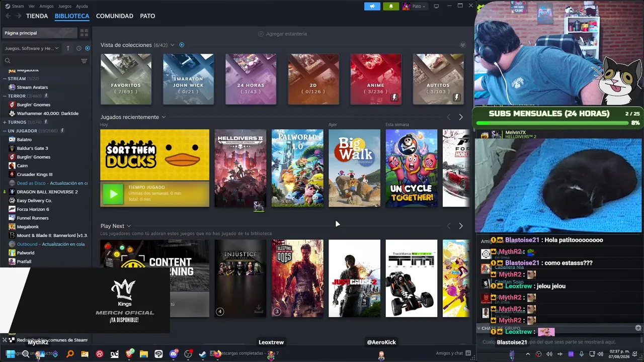Select Stream Avatars in library list
This screenshot has width=644, height=362.
pyautogui.click(x=32, y=87)
